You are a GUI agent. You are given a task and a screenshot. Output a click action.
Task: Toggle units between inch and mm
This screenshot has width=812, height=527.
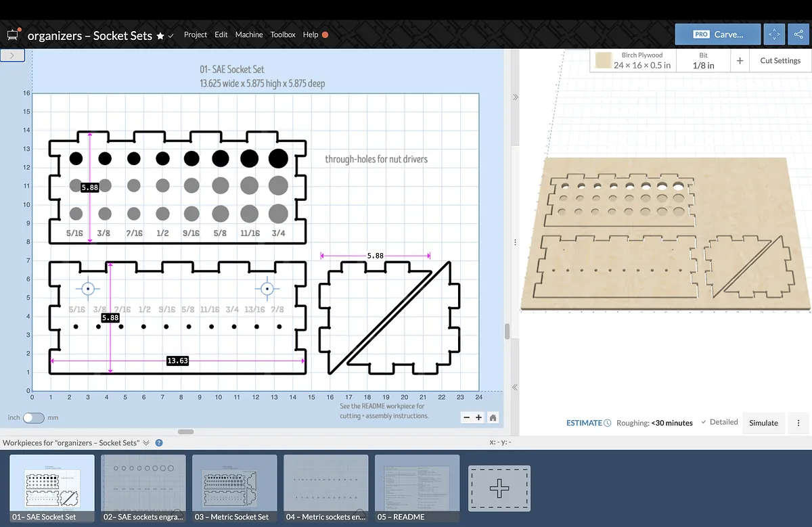(33, 417)
